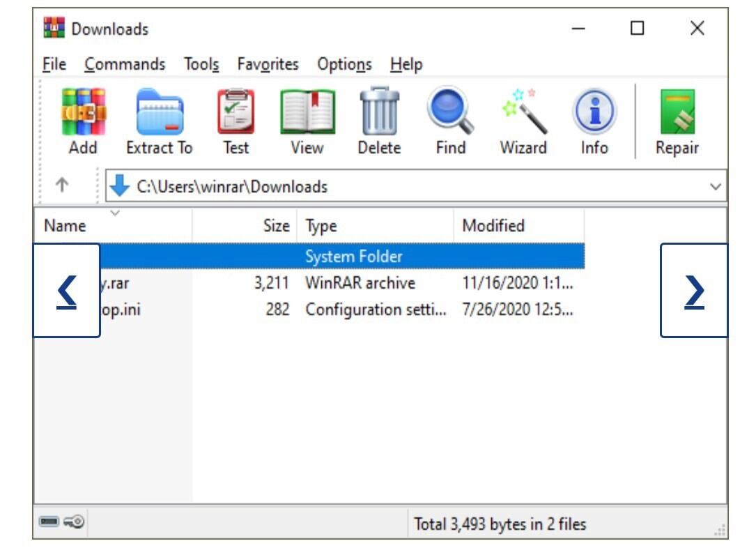This screenshot has height=548, width=756.
Task: Open the Find magnifier tool
Action: pyautogui.click(x=450, y=112)
